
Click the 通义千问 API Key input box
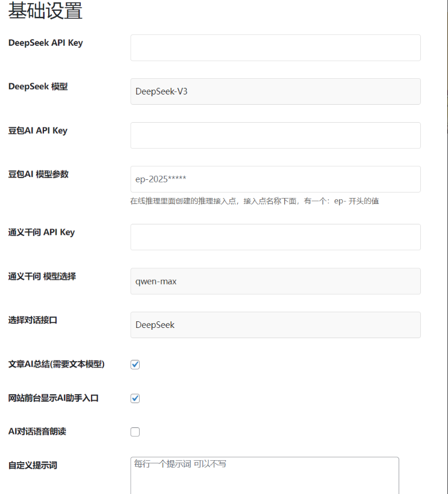pos(275,237)
